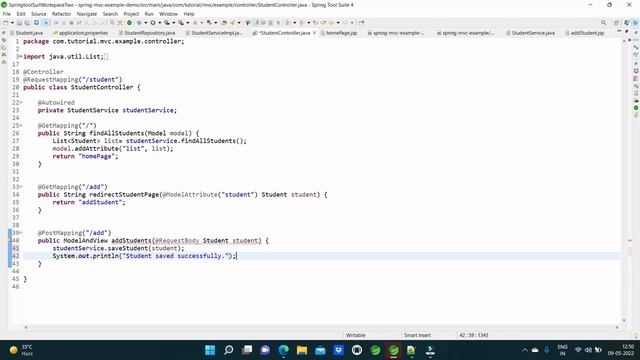The width and height of the screenshot is (640, 360).
Task: Open File Explorer from the taskbar
Action: [x=302, y=350]
